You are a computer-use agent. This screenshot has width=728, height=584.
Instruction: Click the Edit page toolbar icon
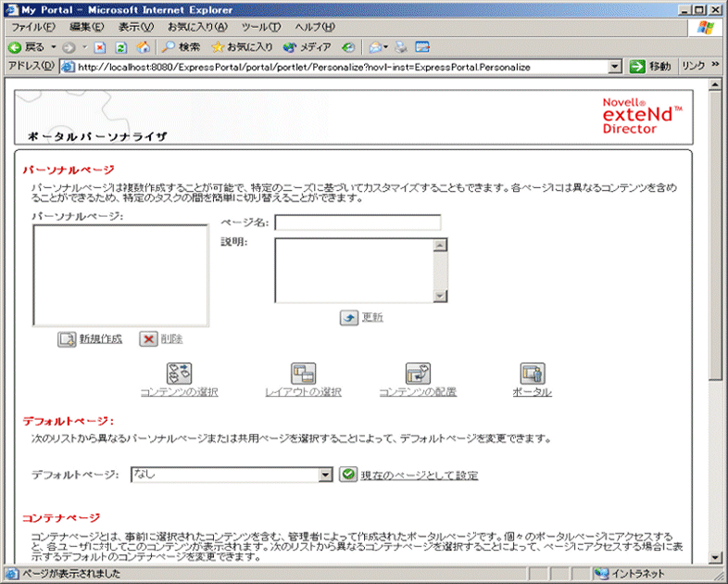pos(422,47)
